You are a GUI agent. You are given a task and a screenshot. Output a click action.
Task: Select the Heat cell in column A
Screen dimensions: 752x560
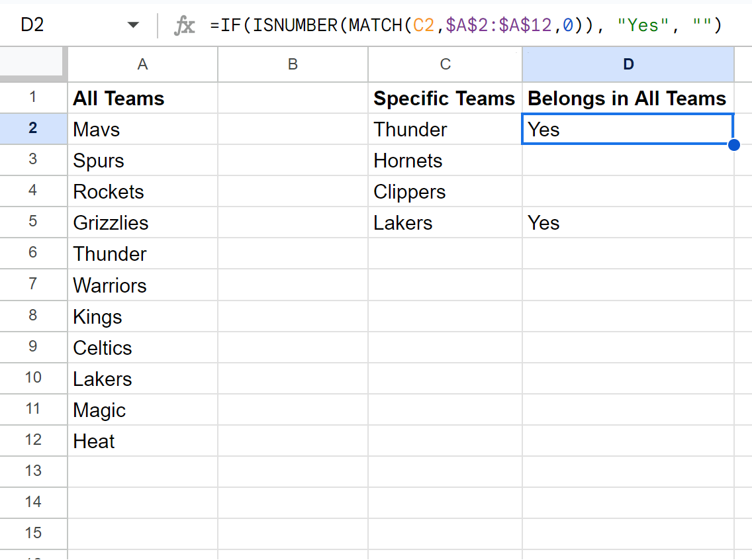142,442
